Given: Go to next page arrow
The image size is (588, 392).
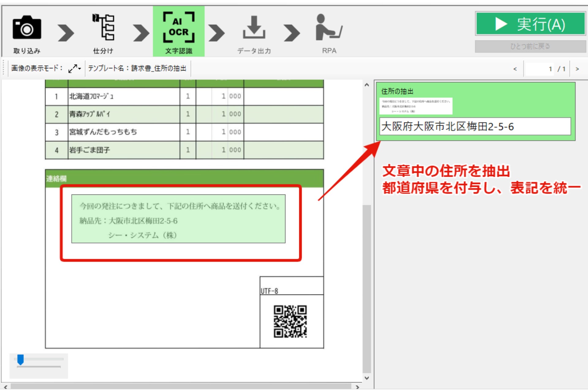Looking at the screenshot, I should point(577,69).
